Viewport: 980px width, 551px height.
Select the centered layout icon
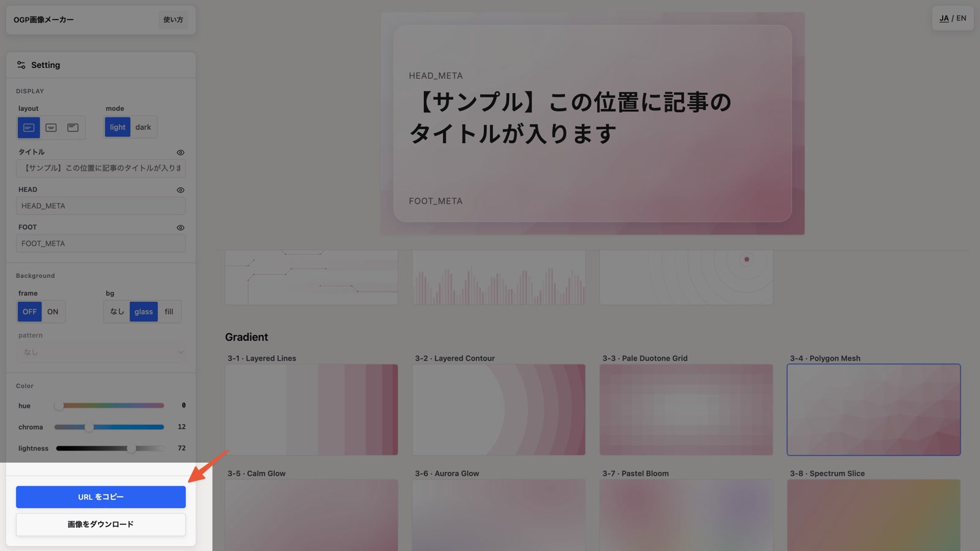51,127
